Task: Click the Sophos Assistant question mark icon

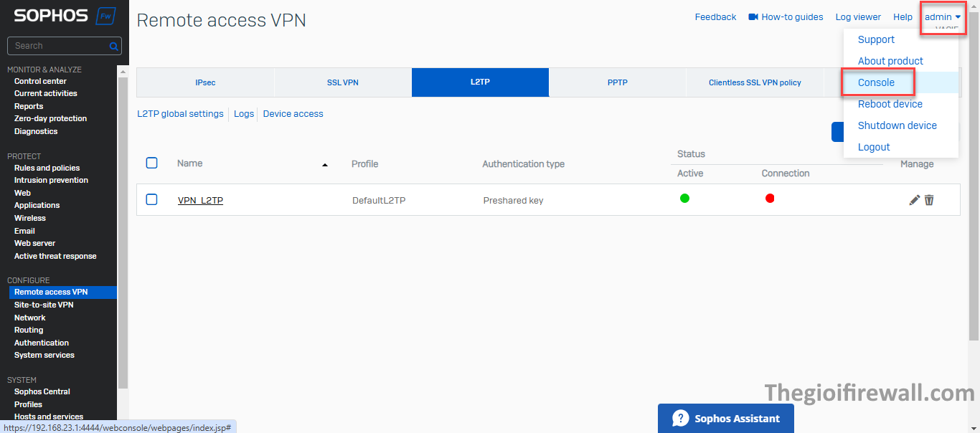Action: 680,418
